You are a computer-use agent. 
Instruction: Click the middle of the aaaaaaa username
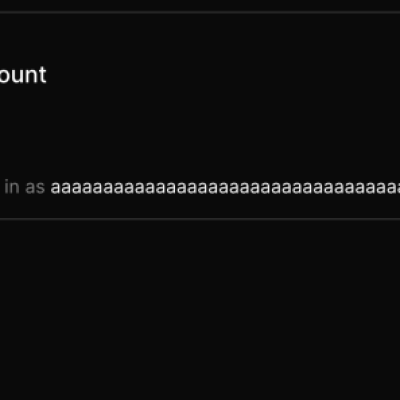point(225,188)
